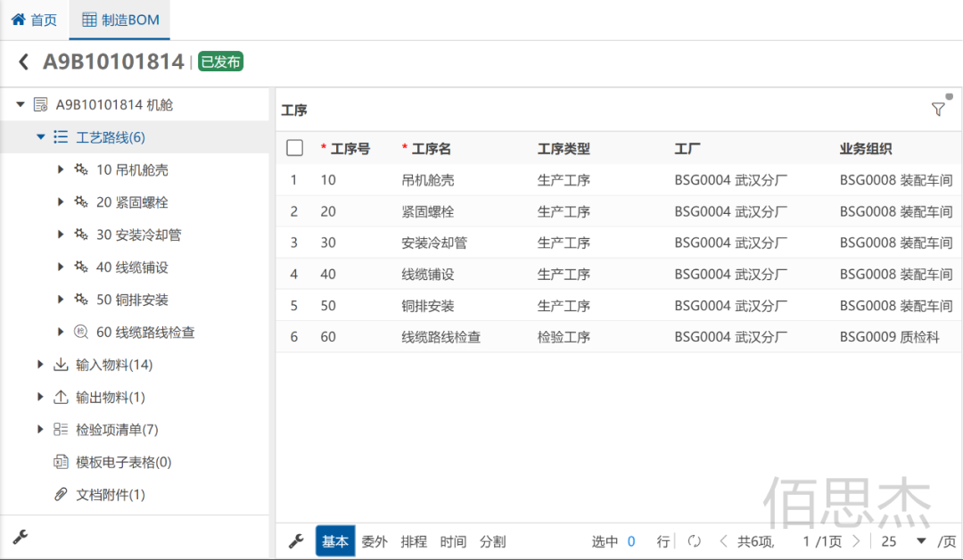
Task: Select the 检验项清单(7) tree item
Action: pos(117,430)
